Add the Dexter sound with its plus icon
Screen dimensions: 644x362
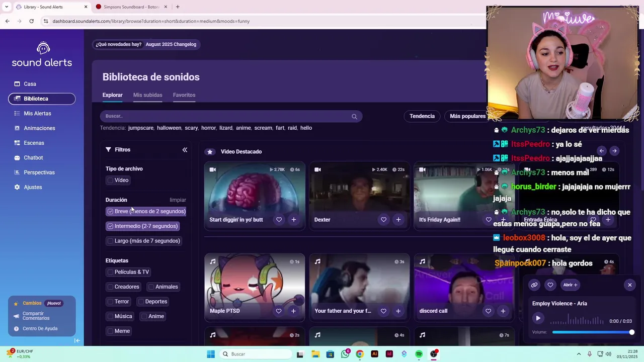point(398,220)
